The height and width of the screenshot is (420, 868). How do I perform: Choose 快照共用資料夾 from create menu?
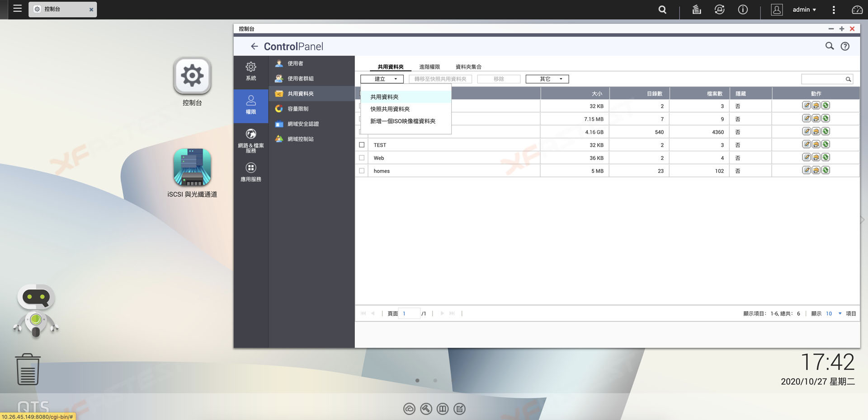pyautogui.click(x=406, y=109)
